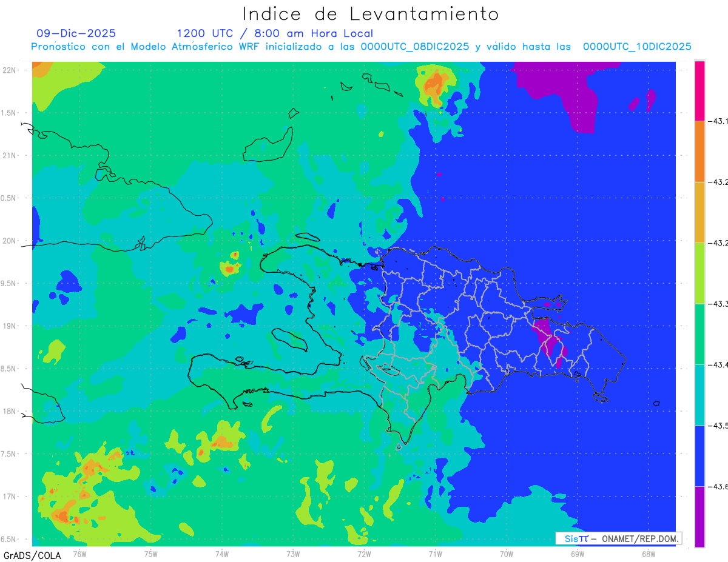Image resolution: width=728 pixels, height=562 pixels.
Task: Select the golden-yellow swatch of the legend
Action: coord(699,212)
